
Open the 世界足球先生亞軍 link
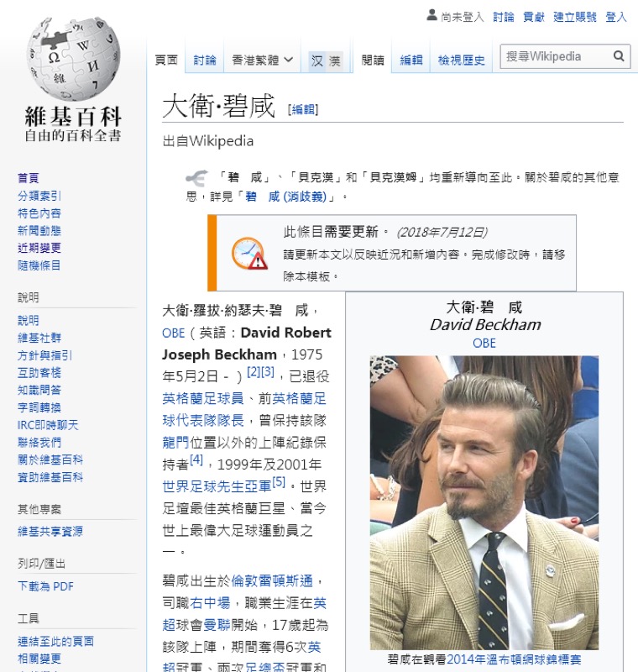click(x=217, y=487)
